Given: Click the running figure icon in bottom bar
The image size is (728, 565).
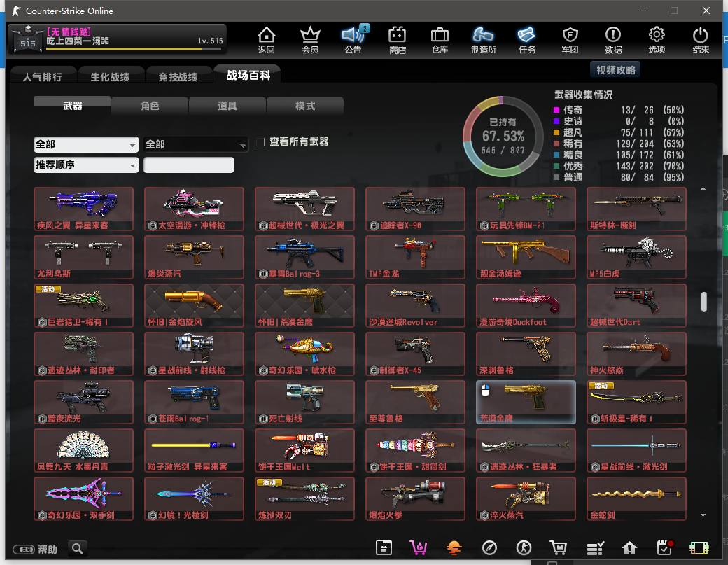Looking at the screenshot, I should 524,548.
